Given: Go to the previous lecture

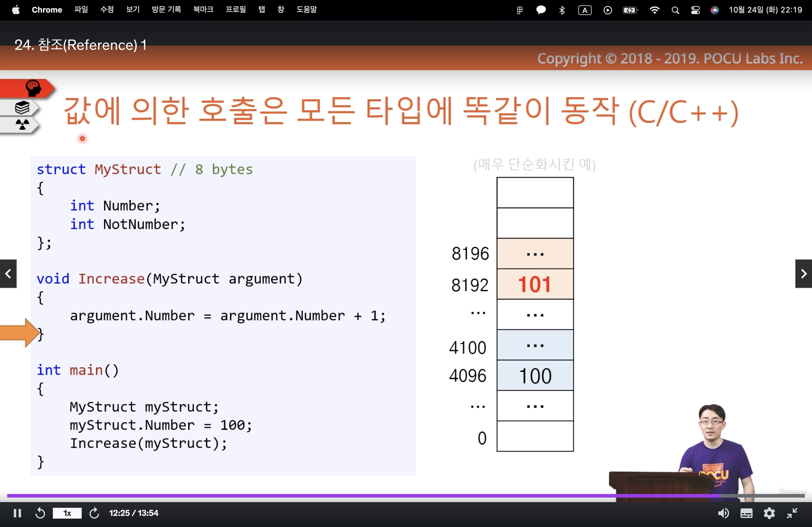Looking at the screenshot, I should (8, 273).
